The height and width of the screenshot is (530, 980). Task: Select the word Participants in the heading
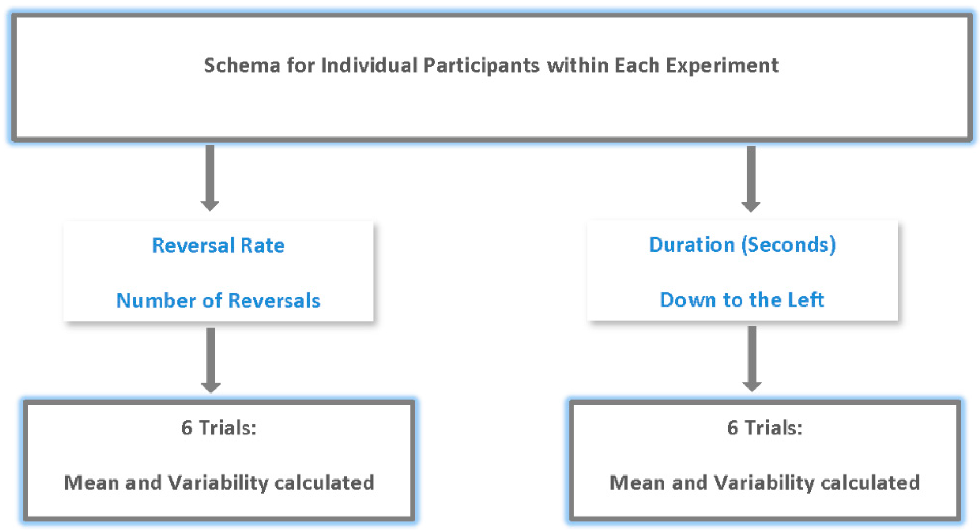(x=481, y=66)
